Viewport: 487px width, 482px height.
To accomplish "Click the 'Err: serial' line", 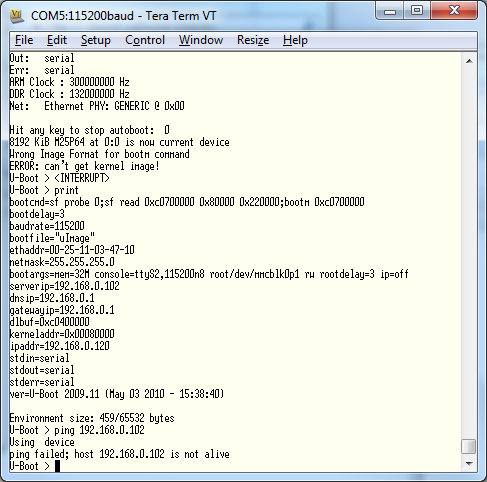I will tap(42, 70).
